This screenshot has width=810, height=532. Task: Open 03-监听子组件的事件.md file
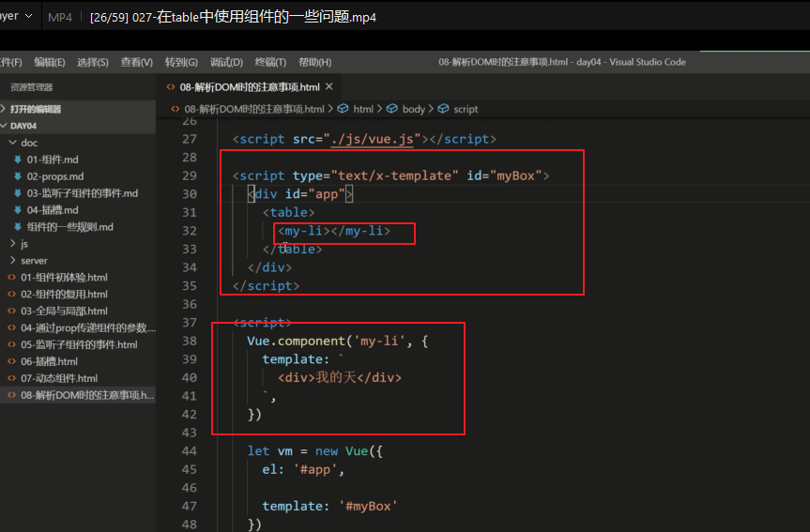pos(83,193)
